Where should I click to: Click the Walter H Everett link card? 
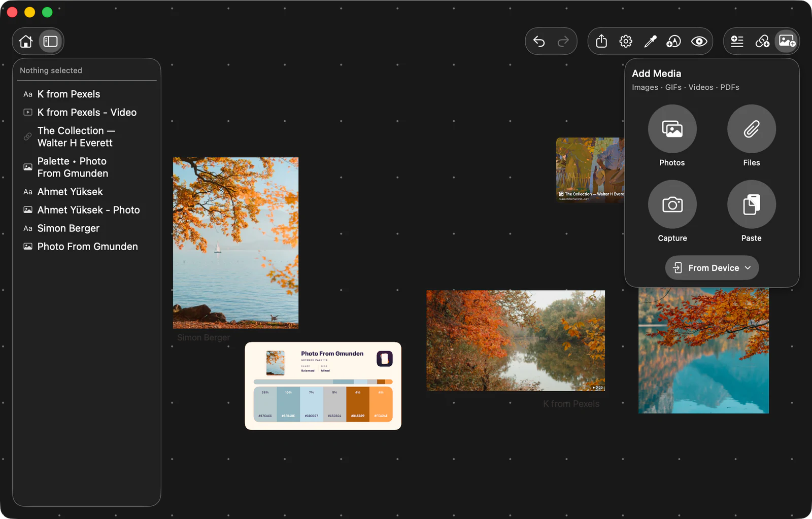point(590,170)
